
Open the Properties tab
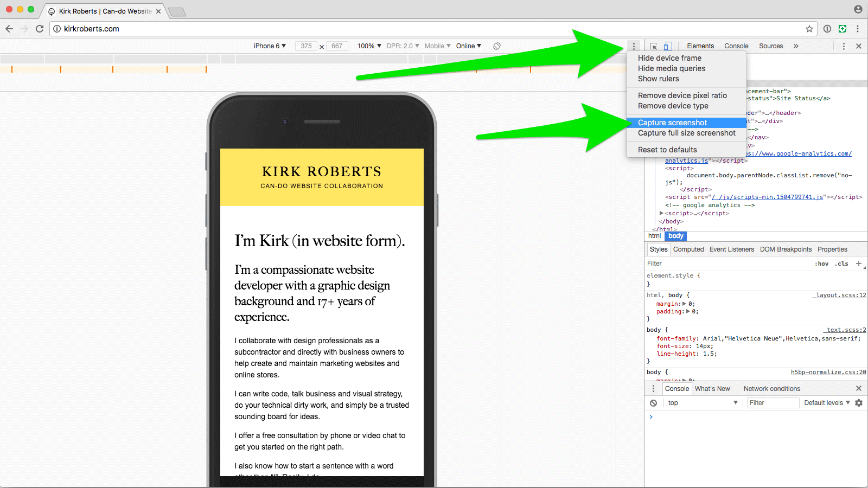coord(832,249)
